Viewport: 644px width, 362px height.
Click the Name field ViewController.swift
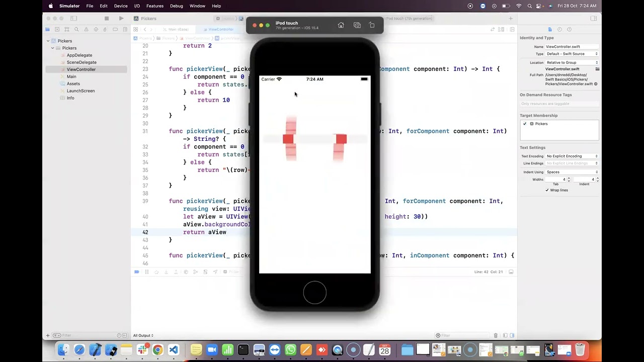click(572, 47)
